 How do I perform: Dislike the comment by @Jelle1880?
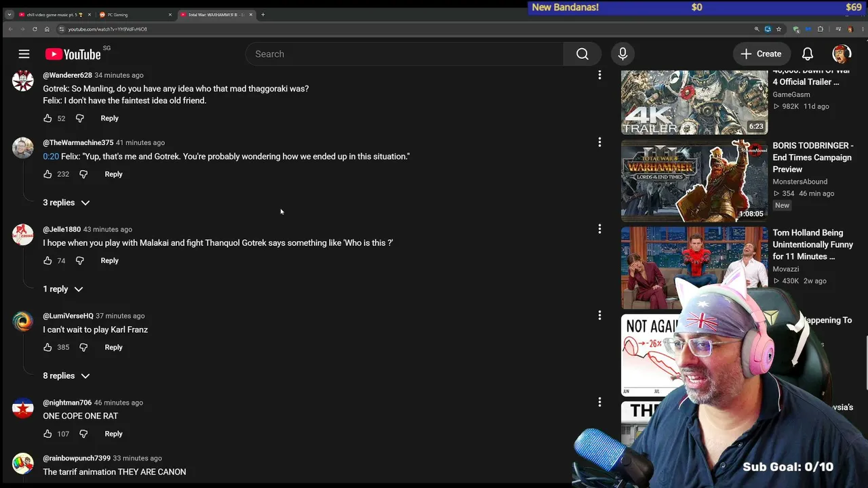(x=79, y=260)
